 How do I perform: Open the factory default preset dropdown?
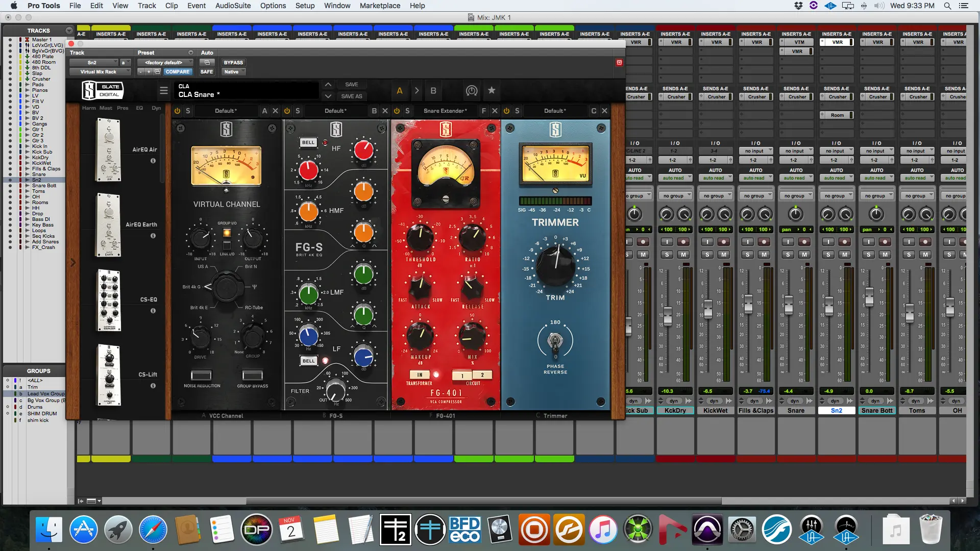click(165, 62)
